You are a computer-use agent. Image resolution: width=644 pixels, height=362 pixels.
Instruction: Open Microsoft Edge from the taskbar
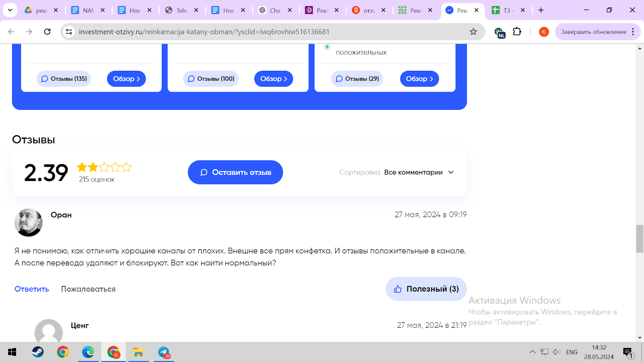click(x=88, y=352)
